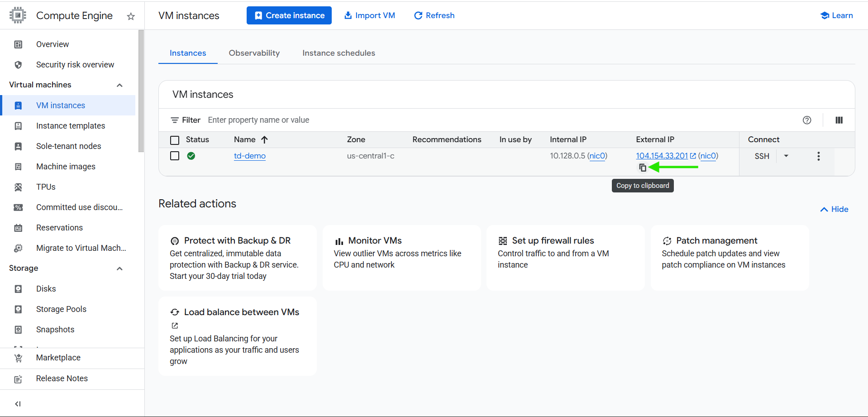Open the Overview page
868x417 pixels.
click(x=52, y=44)
